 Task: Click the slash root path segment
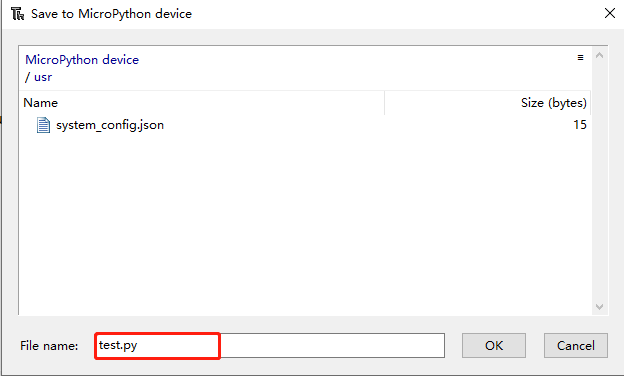[x=27, y=77]
